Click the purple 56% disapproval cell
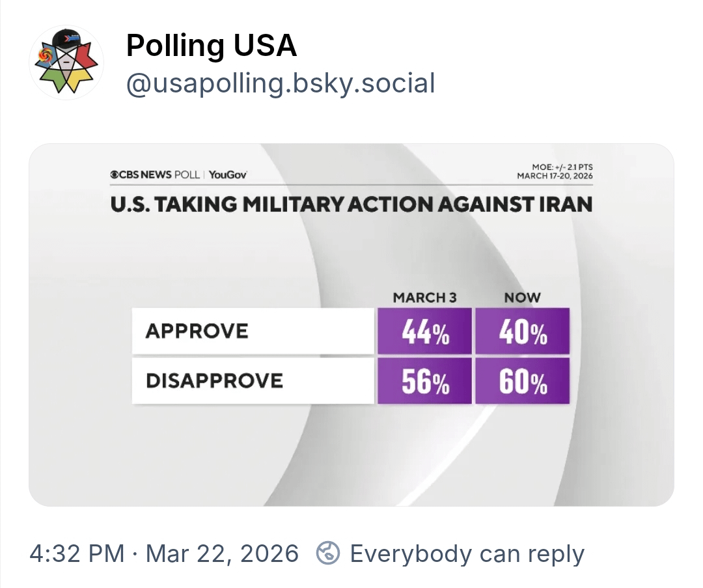 tap(425, 381)
